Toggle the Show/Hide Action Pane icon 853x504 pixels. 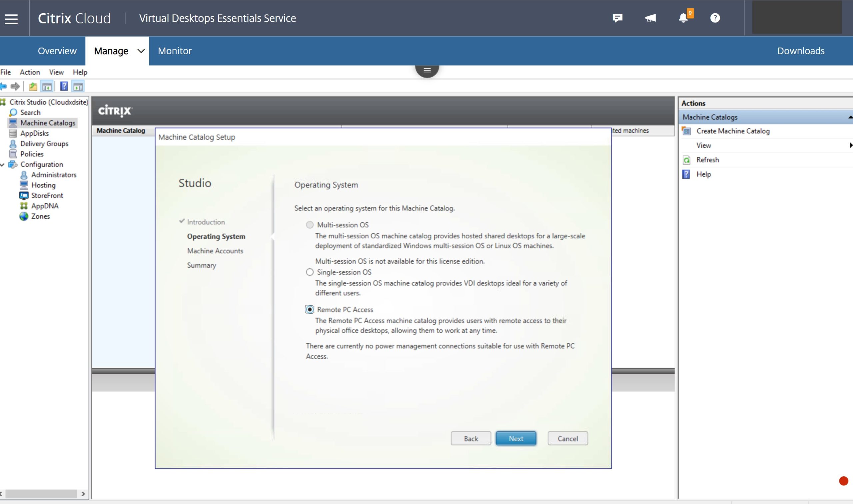(78, 87)
